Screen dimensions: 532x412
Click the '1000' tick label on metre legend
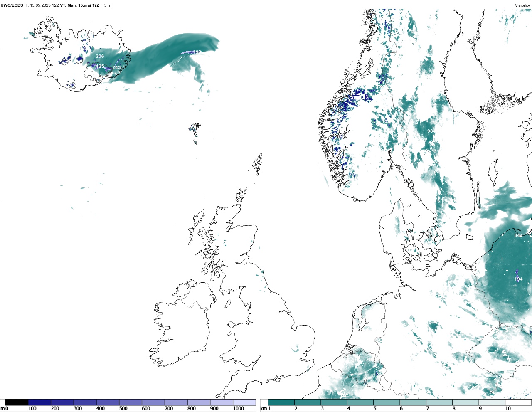click(x=239, y=409)
